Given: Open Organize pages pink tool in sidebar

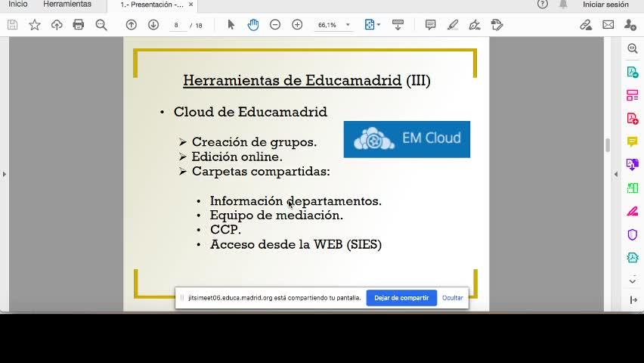Looking at the screenshot, I should pyautogui.click(x=633, y=95).
